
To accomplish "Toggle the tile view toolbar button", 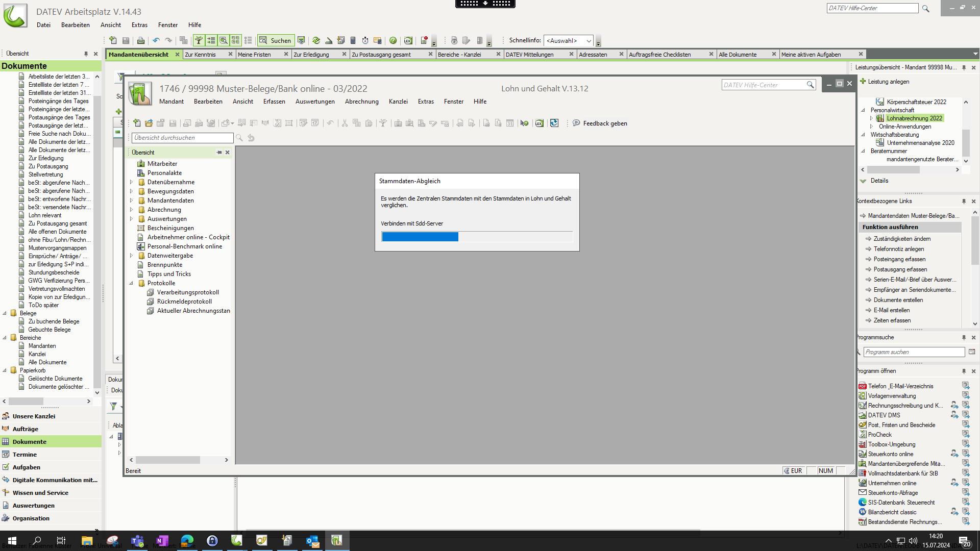I will click(235, 40).
